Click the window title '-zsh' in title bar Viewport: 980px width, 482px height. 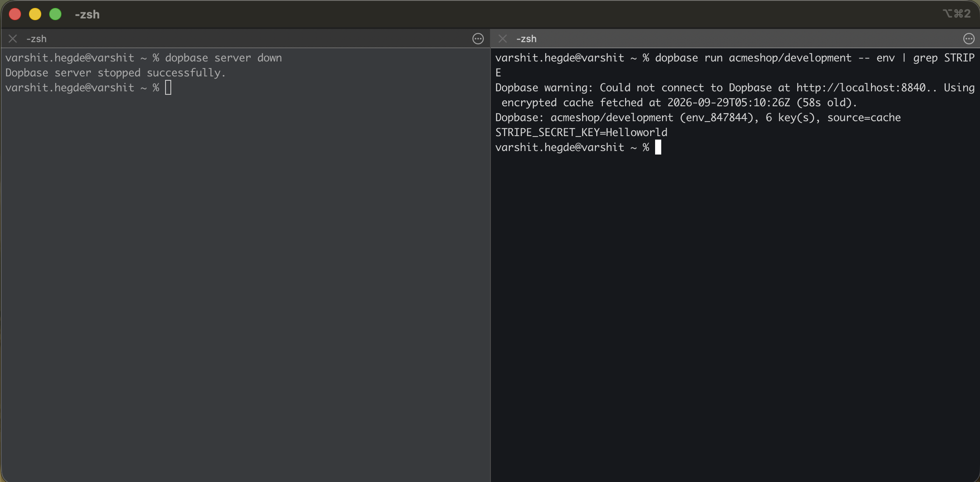pos(87,14)
